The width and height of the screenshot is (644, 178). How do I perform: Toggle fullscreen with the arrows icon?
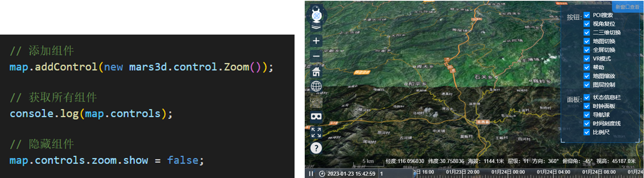tap(316, 132)
